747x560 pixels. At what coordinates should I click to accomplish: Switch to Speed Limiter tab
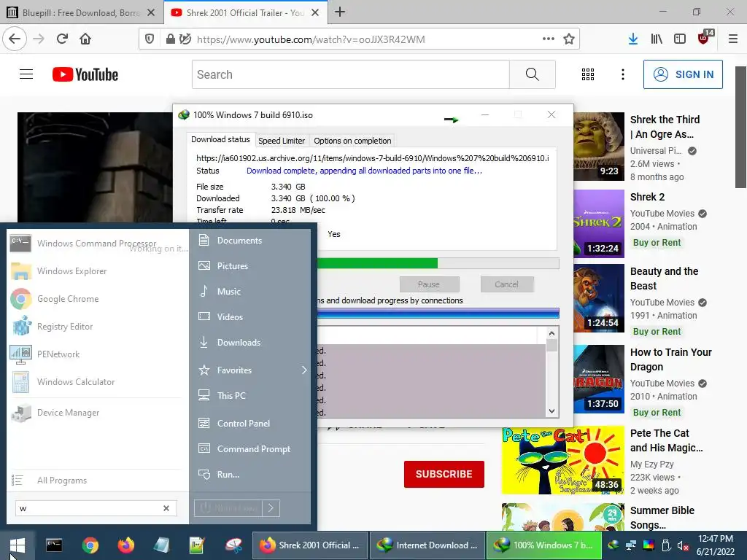tap(282, 141)
